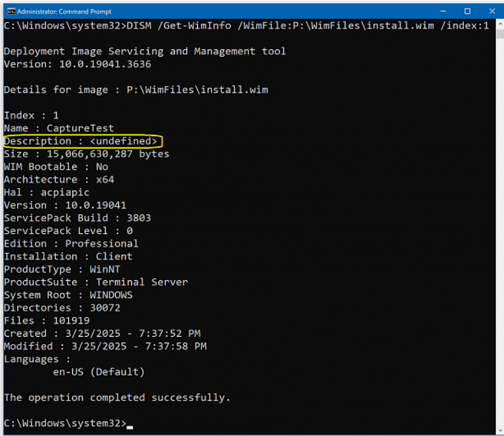Click the Name : CaptureTest line
The image size is (504, 436).
click(59, 128)
